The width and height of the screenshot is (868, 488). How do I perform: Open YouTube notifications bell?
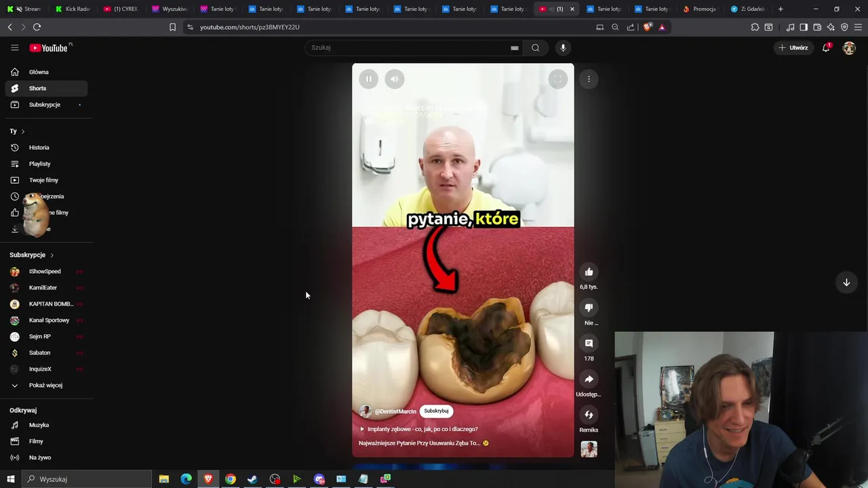(x=826, y=47)
